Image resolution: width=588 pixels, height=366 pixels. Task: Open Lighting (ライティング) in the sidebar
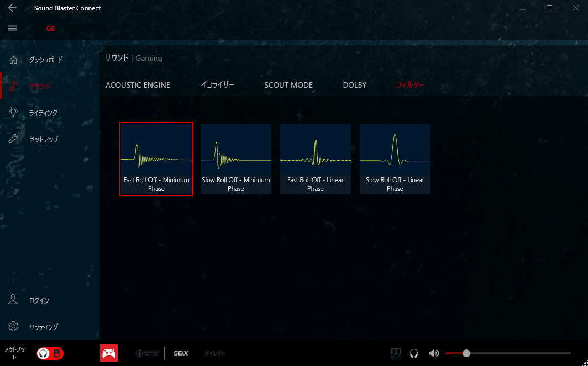coord(44,113)
